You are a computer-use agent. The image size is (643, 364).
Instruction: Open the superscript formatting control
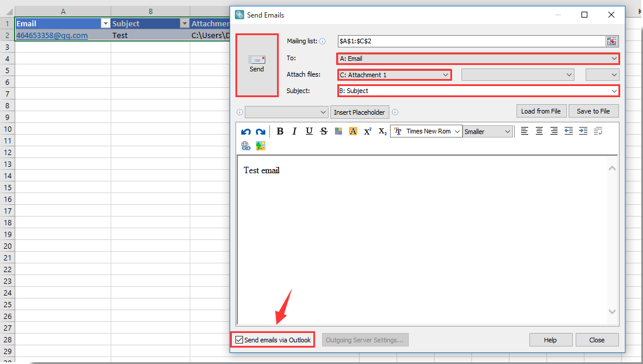click(367, 131)
